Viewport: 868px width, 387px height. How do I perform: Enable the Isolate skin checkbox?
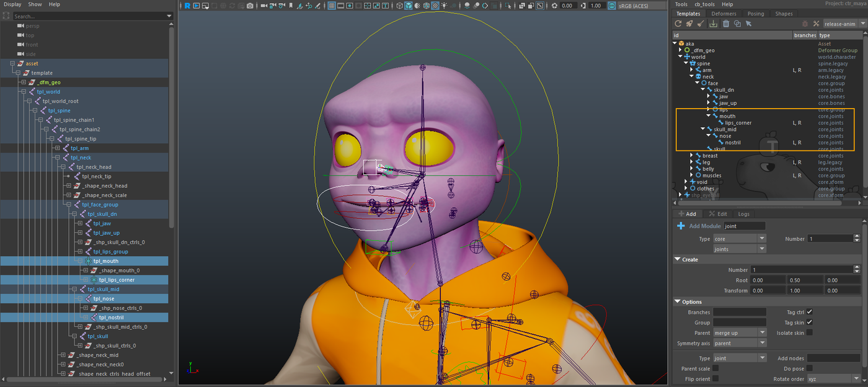[x=810, y=332]
